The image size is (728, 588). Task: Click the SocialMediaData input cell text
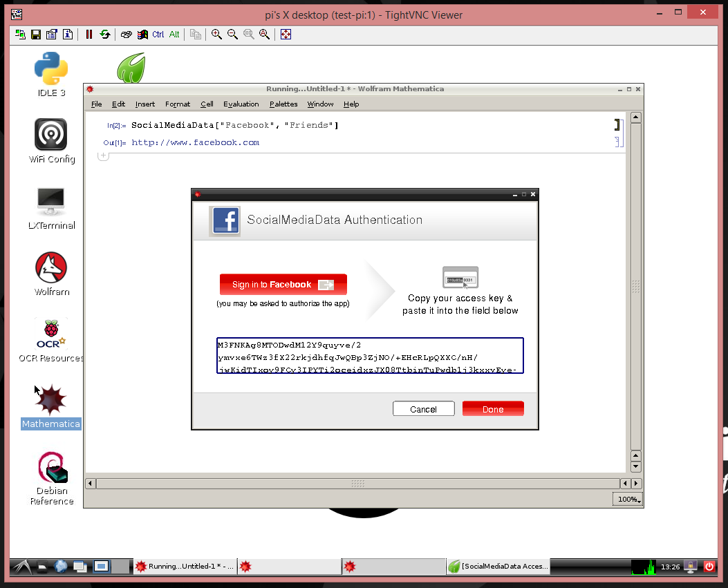(x=235, y=125)
